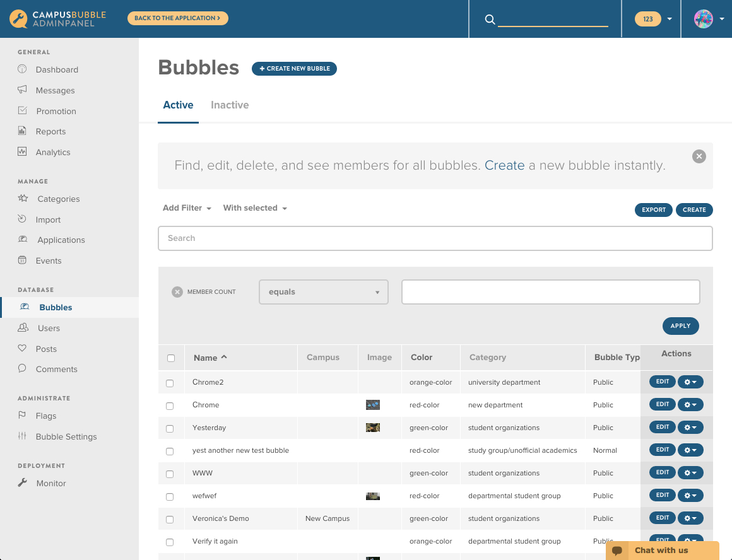Expand the With selected menu
732x560 pixels.
pyautogui.click(x=255, y=207)
